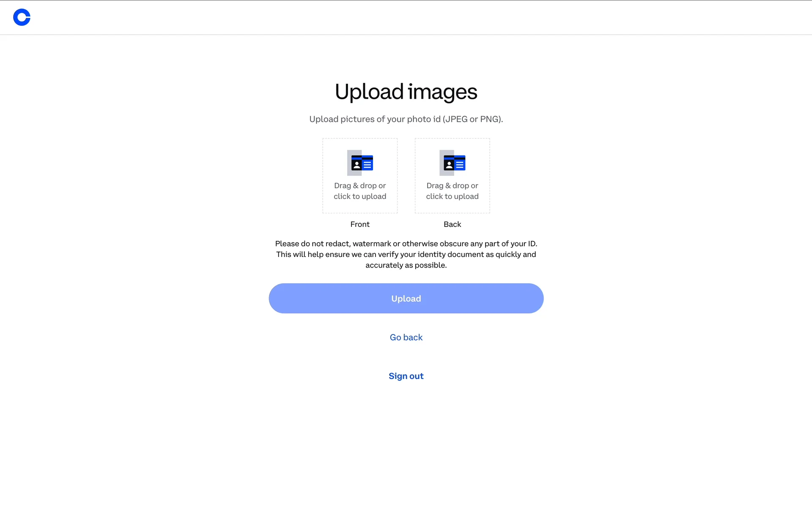Click the ID card icon above Front

[x=360, y=163]
